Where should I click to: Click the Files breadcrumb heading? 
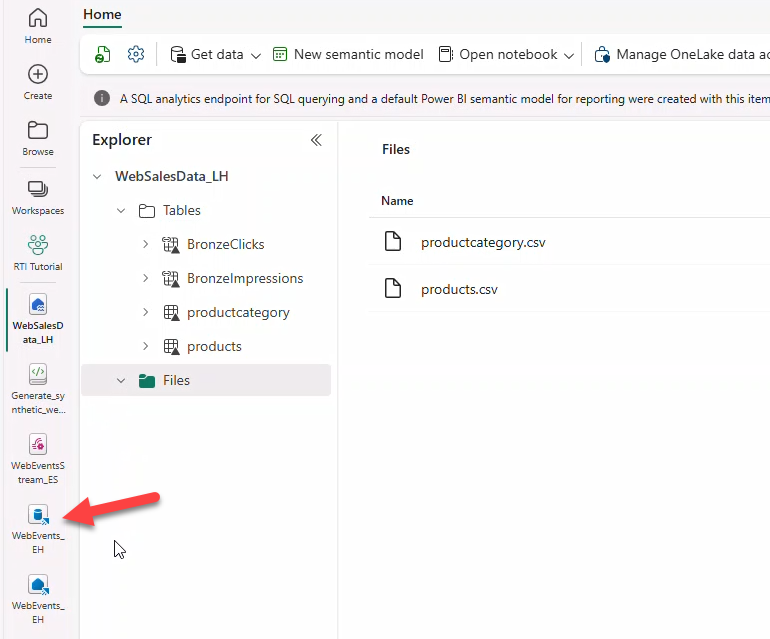tap(396, 149)
